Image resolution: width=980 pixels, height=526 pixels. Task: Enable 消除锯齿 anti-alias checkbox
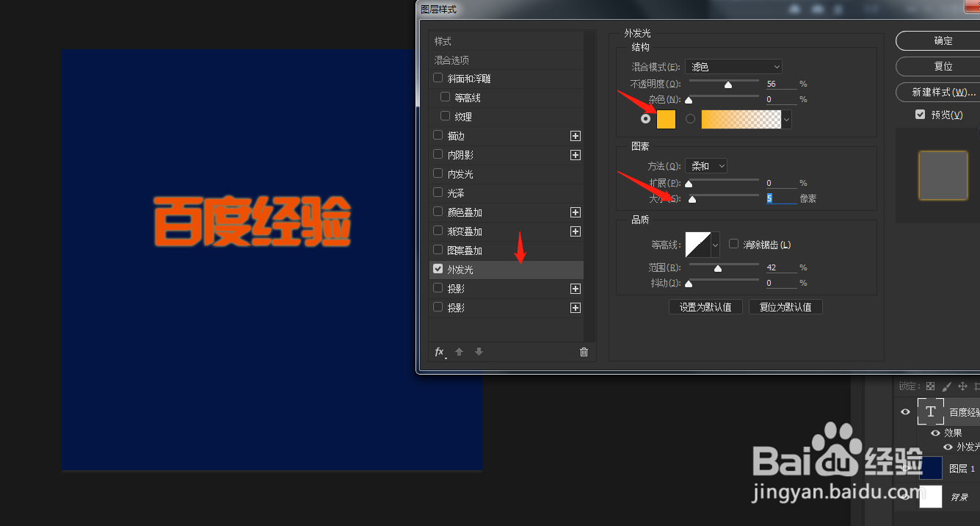(733, 243)
